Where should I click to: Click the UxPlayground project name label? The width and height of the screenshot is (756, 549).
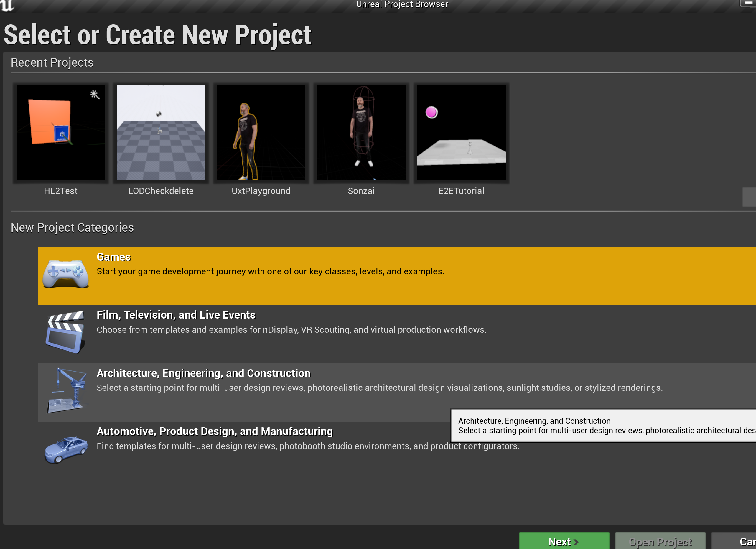coord(261,191)
